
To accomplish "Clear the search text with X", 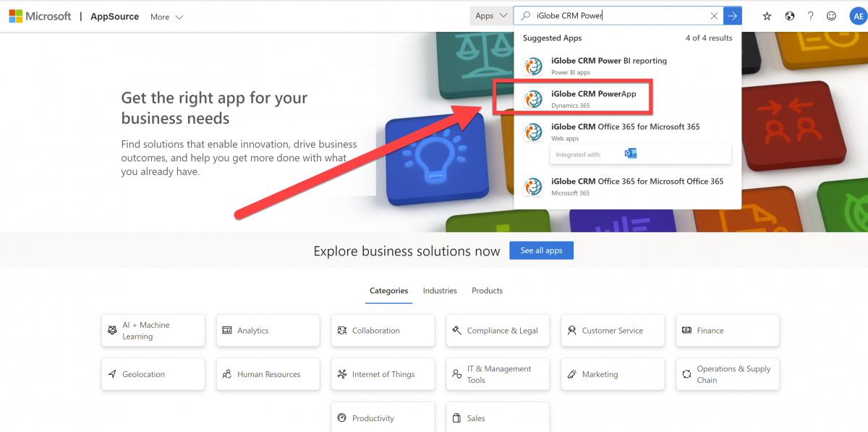I will click(715, 16).
